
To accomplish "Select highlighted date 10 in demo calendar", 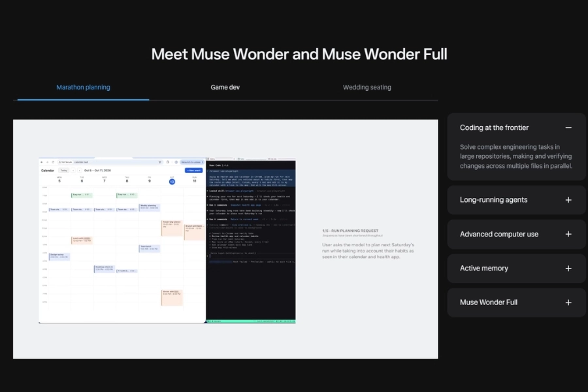I will [x=172, y=182].
